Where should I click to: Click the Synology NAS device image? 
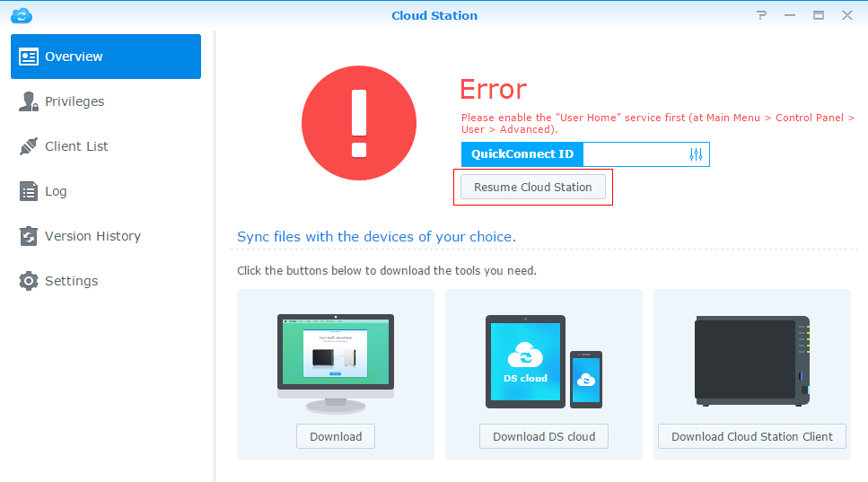coord(752,361)
